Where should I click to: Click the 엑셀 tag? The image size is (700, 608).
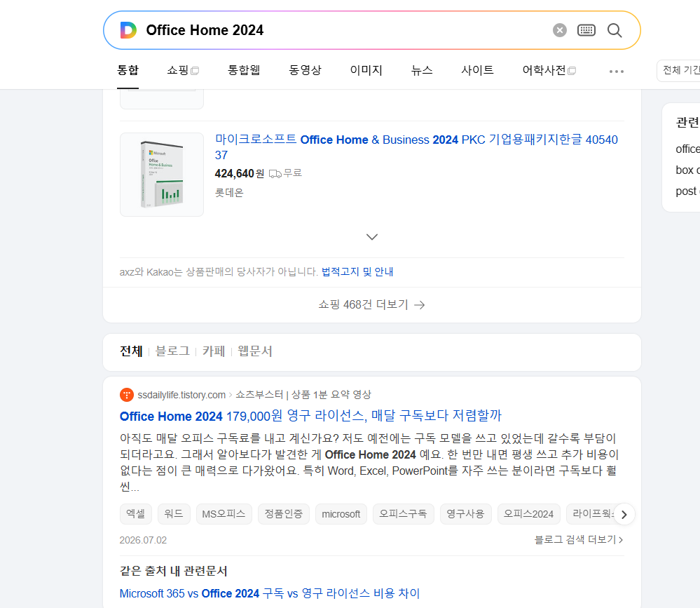[136, 514]
